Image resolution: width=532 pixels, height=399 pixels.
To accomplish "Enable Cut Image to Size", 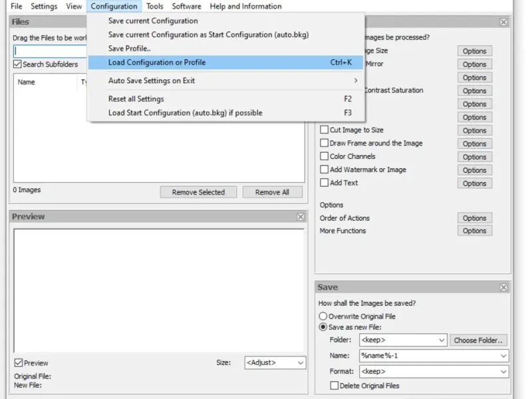I will tap(325, 130).
